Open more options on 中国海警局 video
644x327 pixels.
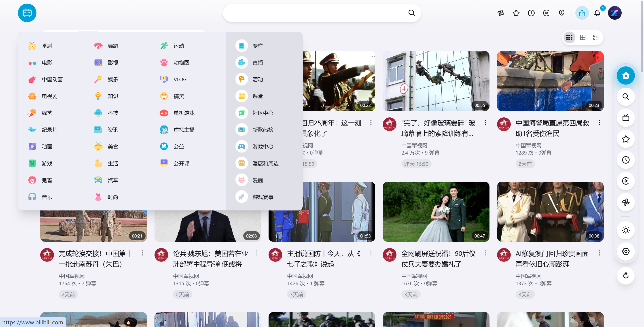click(599, 123)
